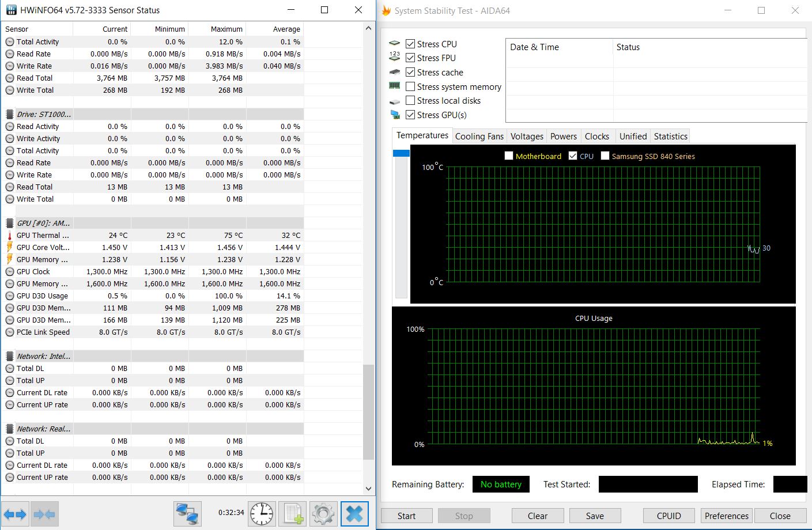
Task: Select the Voltages tab
Action: [527, 137]
